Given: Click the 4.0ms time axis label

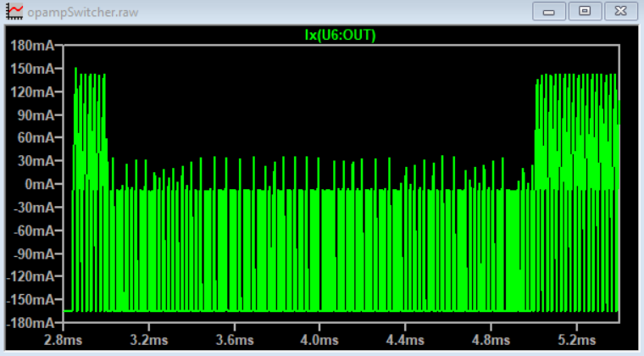Looking at the screenshot, I should (319, 340).
